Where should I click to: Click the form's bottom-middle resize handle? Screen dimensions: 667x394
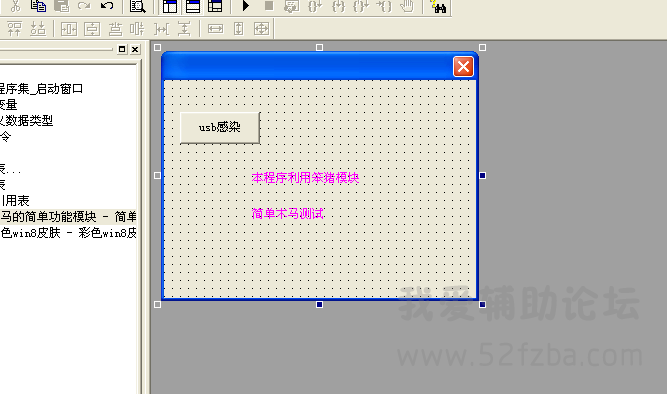coord(319,305)
